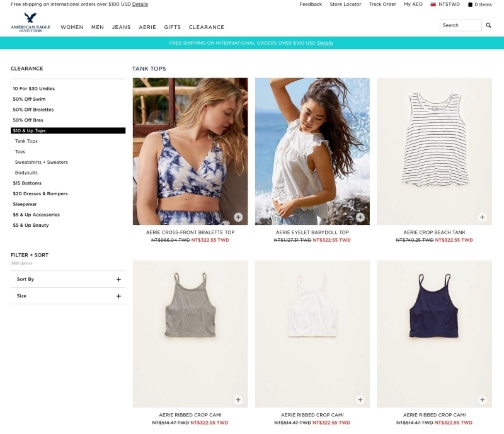Image resolution: width=504 pixels, height=434 pixels.
Task: Choose Bodysuits subcategory
Action: (x=26, y=173)
